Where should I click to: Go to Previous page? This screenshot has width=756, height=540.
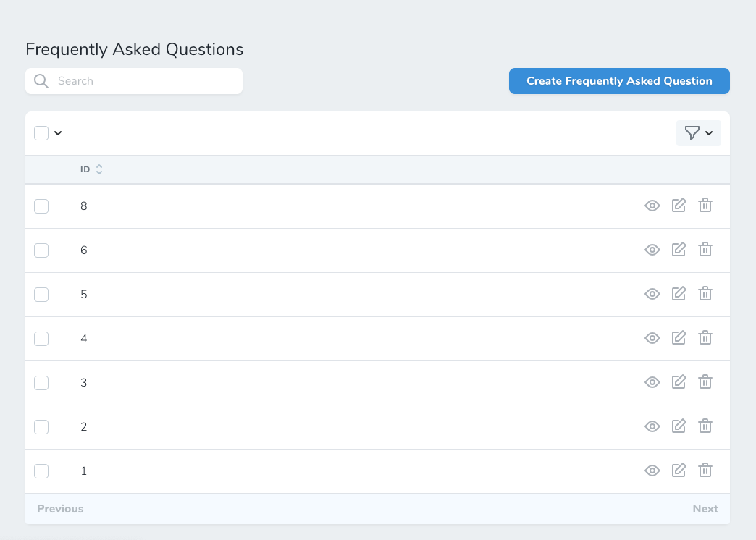tap(60, 509)
